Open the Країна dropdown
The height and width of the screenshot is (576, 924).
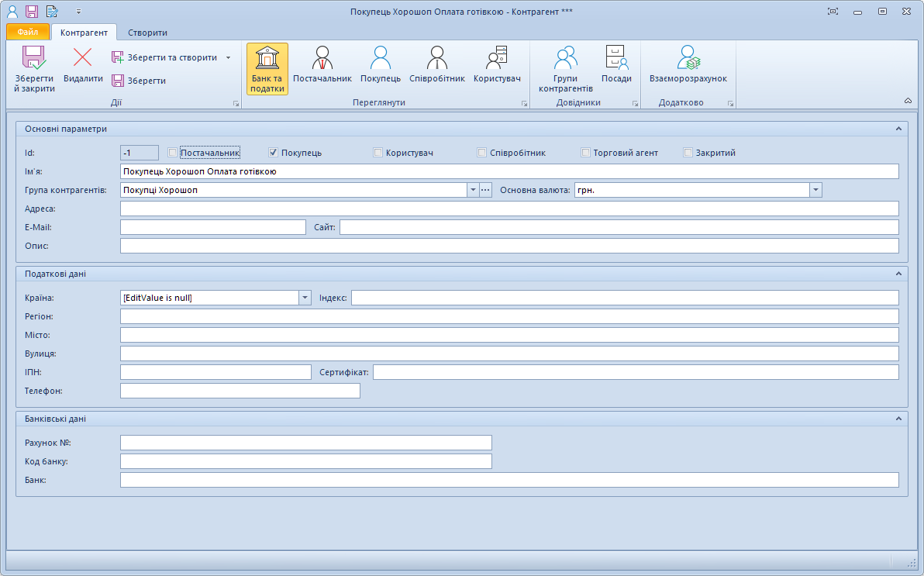pyautogui.click(x=305, y=298)
